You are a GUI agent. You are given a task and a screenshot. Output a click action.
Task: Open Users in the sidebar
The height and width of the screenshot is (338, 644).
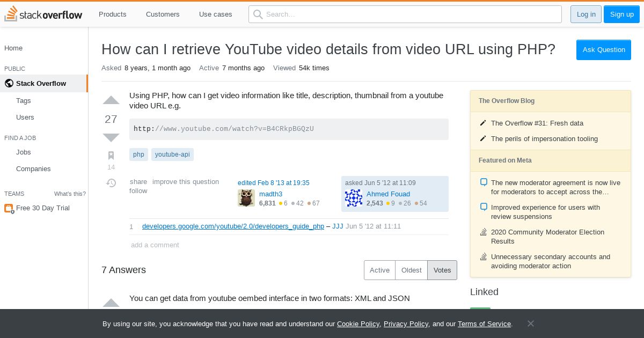click(25, 117)
